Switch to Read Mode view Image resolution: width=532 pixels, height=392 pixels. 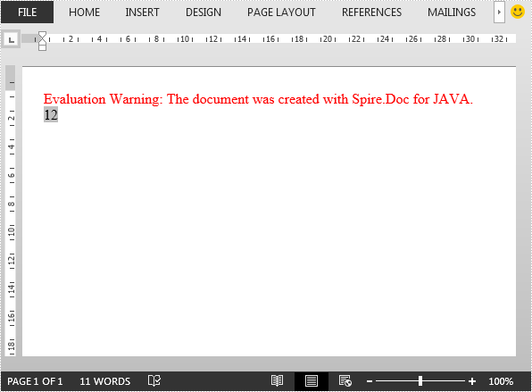point(278,380)
